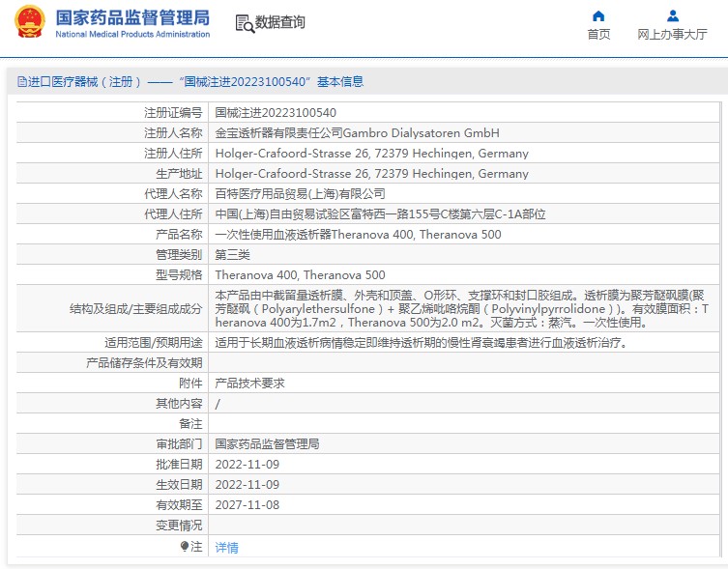728x569 pixels.
Task: Open the 数据查询 search icon
Action: [x=245, y=24]
